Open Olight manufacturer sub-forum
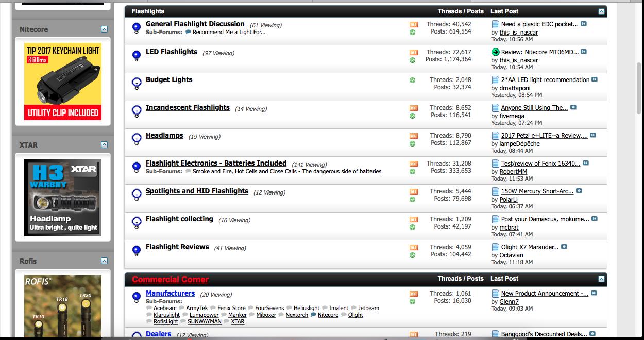The height and width of the screenshot is (340, 644). coord(355,315)
